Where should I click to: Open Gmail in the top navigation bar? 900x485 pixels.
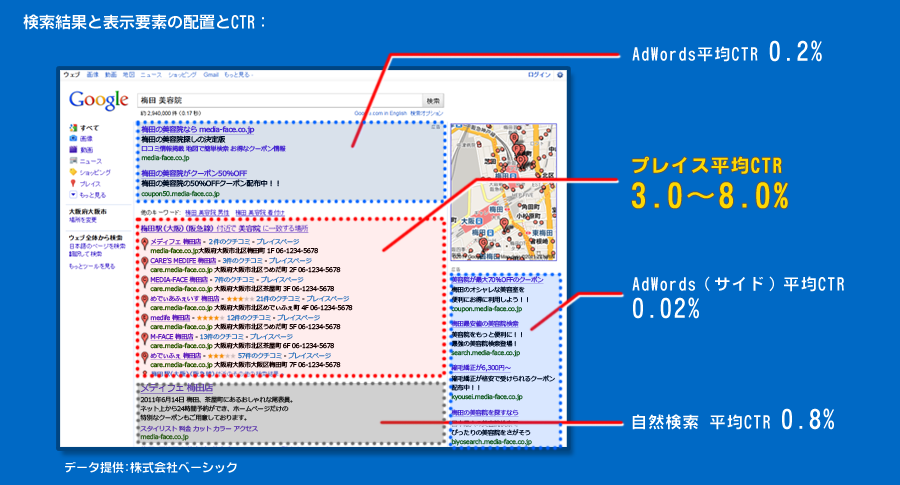coord(211,75)
